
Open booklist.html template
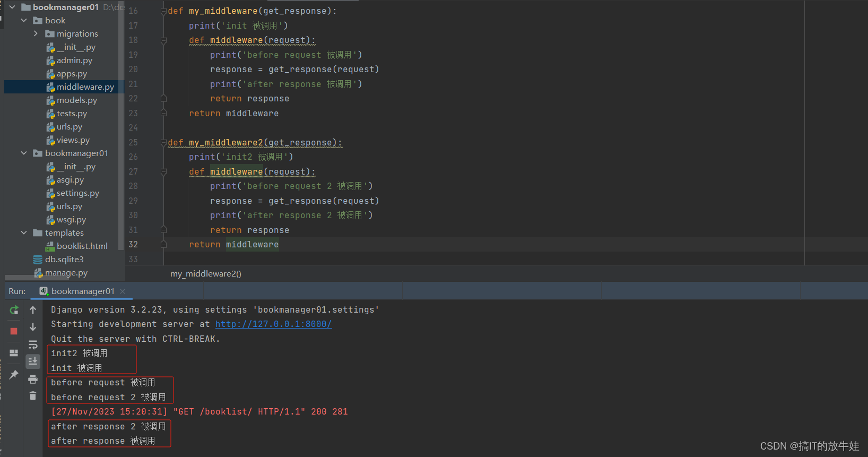pos(77,246)
